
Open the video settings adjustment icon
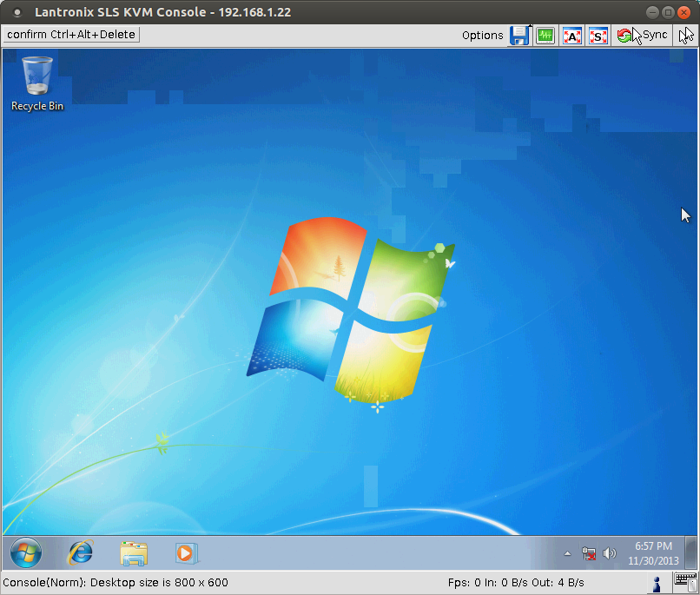(x=545, y=35)
